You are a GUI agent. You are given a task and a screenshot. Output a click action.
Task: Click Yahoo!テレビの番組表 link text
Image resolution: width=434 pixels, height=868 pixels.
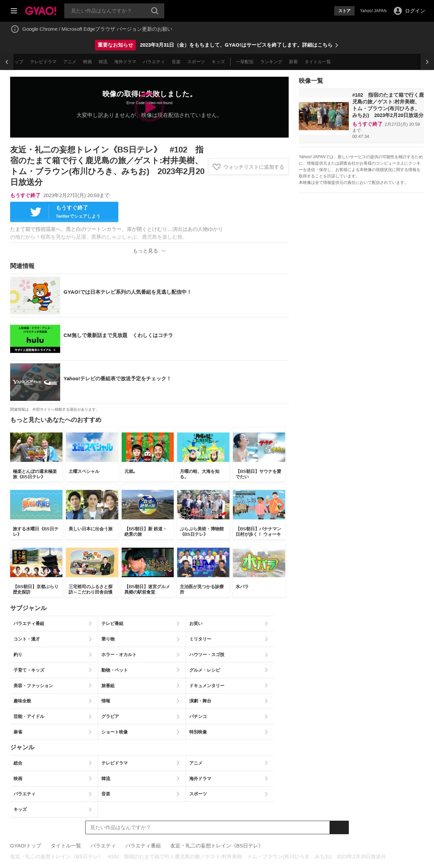[117, 379]
